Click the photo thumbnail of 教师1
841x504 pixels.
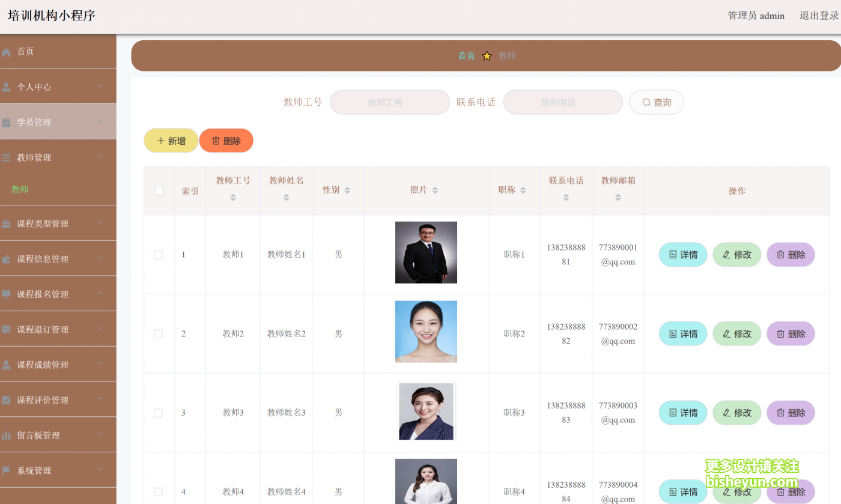tap(426, 252)
